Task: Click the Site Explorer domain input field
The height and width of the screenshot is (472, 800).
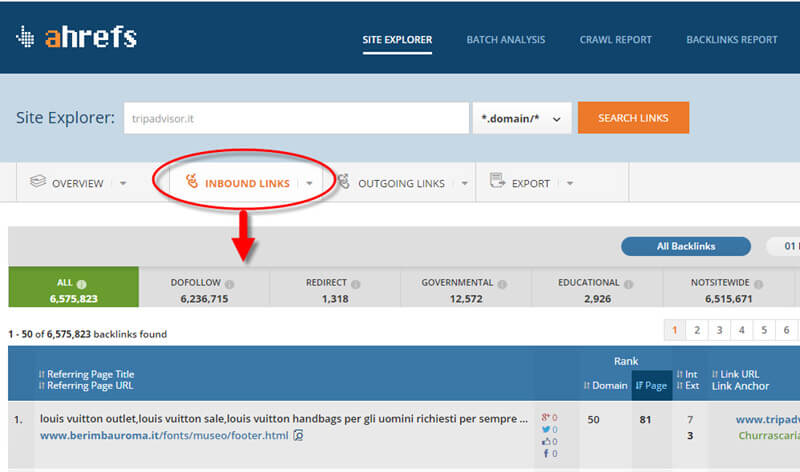Action: [296, 118]
